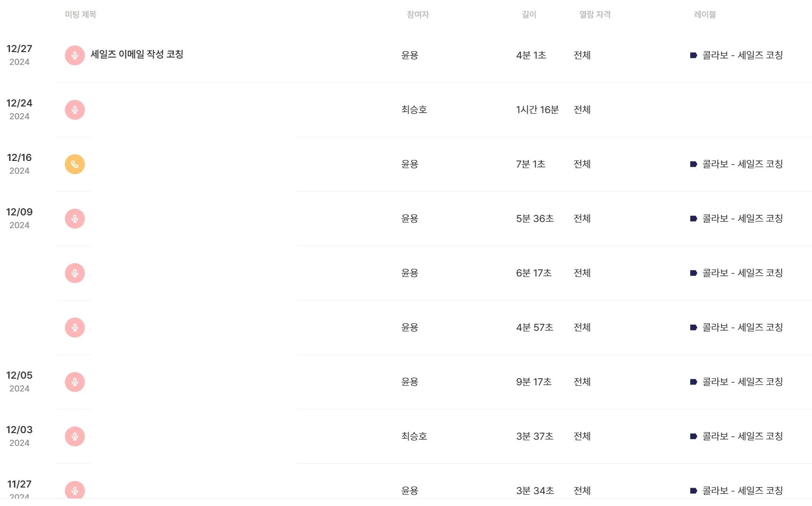
Task: Click the microphone icon for the 4분 57초 meeting
Action: click(75, 328)
